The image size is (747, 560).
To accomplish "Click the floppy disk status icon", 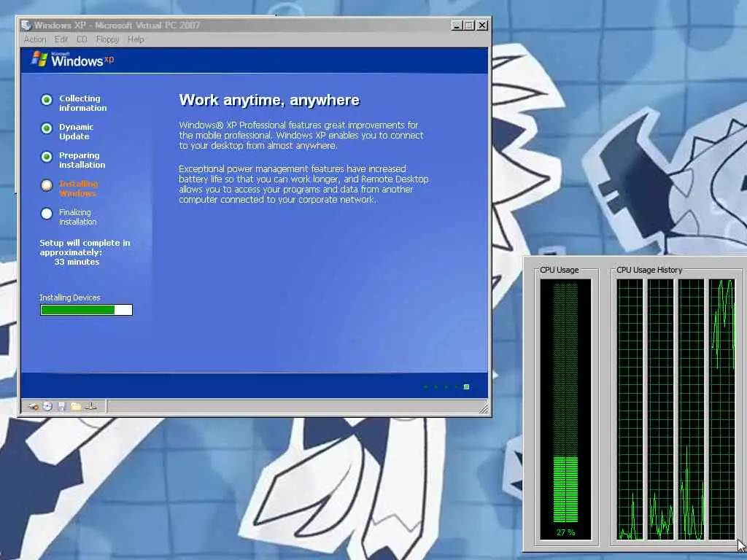I will tap(61, 406).
